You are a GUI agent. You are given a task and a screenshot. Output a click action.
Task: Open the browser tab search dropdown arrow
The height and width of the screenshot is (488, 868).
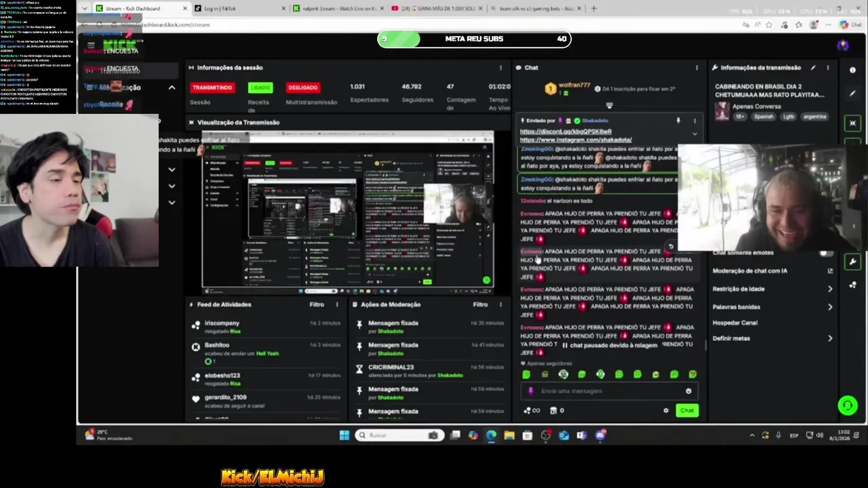tap(84, 8)
